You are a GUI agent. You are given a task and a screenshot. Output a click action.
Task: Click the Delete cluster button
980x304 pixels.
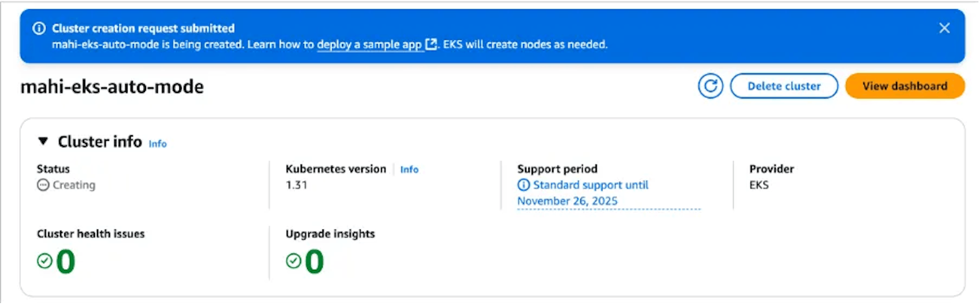[784, 86]
